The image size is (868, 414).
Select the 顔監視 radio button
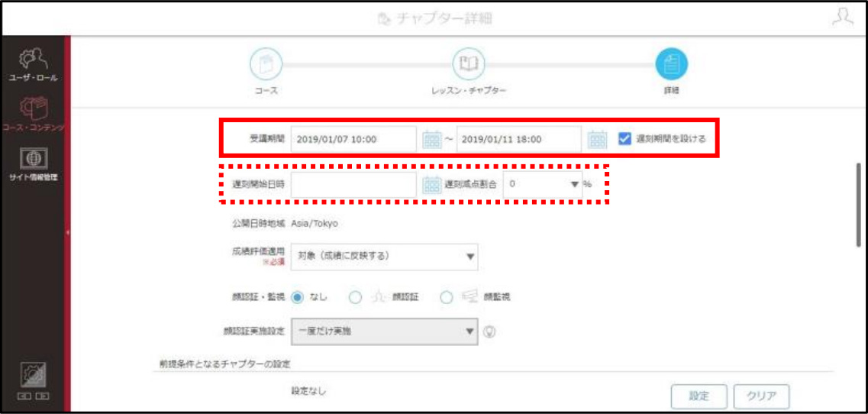pos(447,298)
